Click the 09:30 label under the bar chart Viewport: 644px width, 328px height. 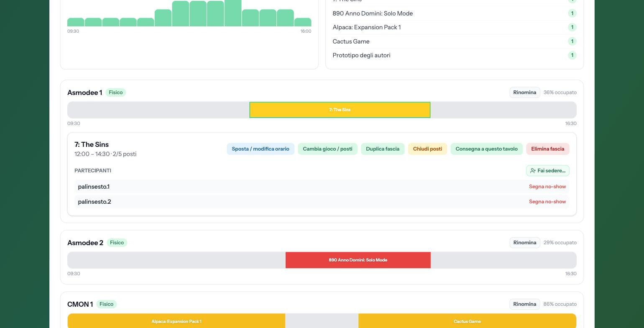tap(73, 31)
